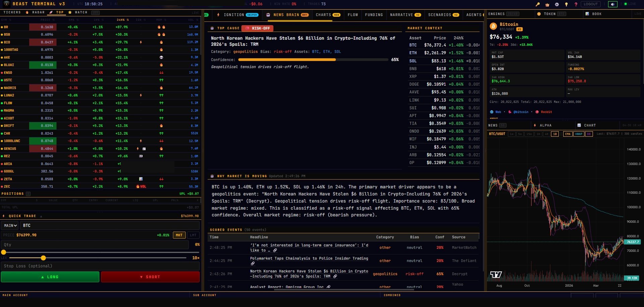Collapse the Quick Trade panel arrow

pyautogui.click(x=41, y=216)
